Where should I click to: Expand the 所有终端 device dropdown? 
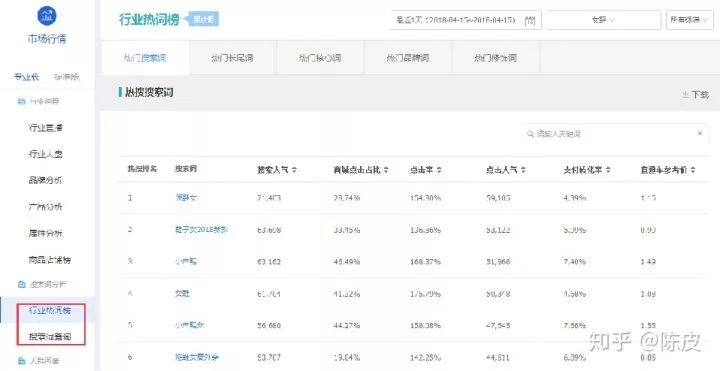[690, 20]
